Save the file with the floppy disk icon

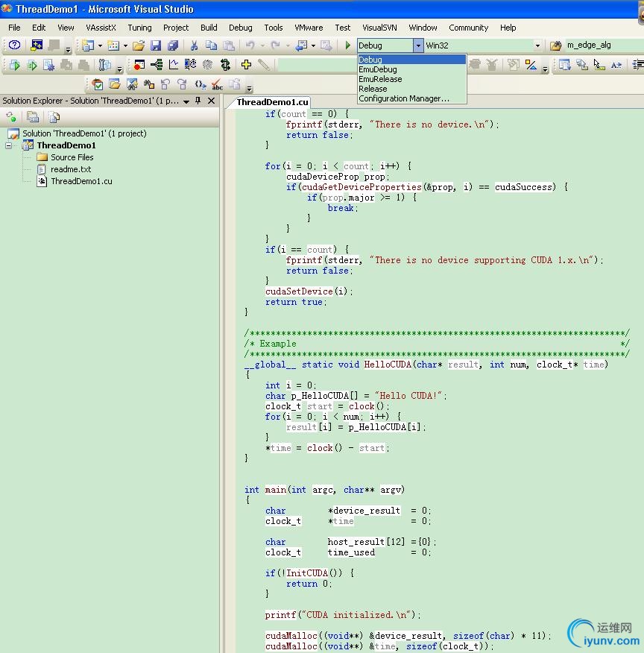(156, 45)
